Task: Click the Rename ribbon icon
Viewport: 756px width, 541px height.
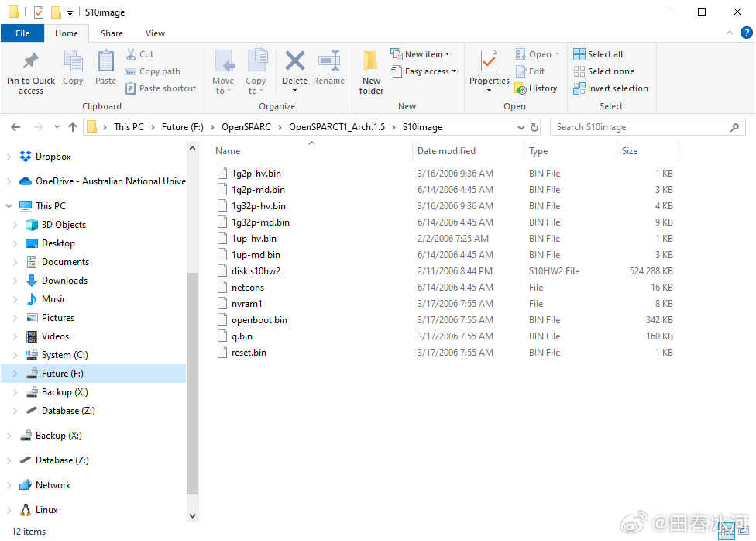Action: click(x=329, y=60)
